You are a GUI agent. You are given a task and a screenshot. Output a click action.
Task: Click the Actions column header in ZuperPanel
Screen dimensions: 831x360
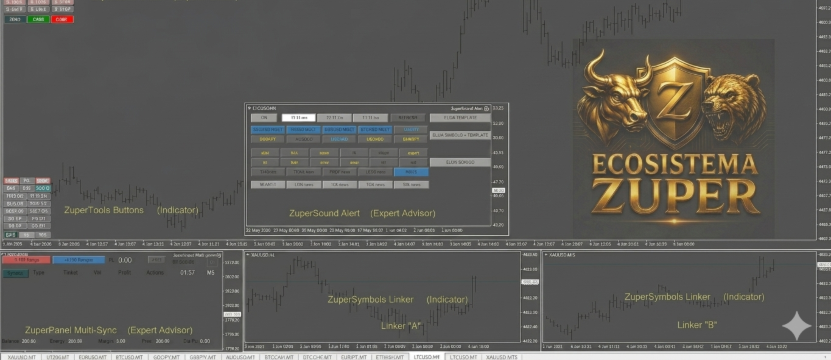155,273
